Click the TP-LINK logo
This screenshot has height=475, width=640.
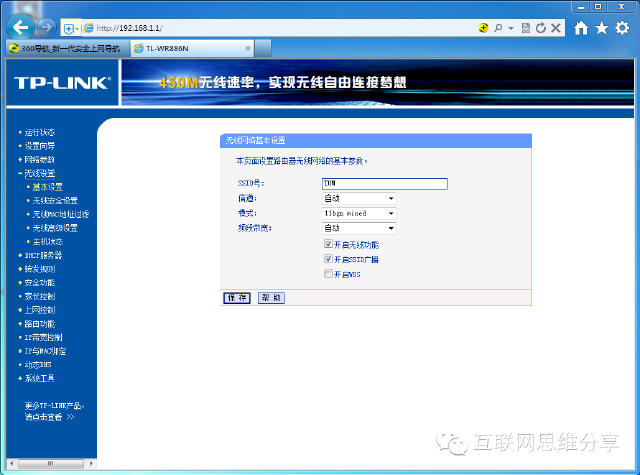(x=62, y=83)
